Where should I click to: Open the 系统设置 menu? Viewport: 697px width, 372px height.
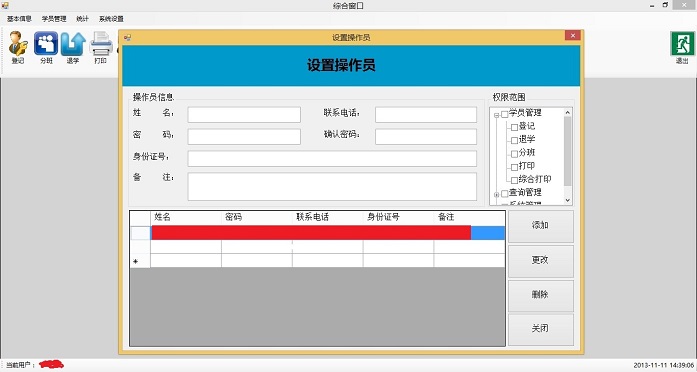point(111,19)
